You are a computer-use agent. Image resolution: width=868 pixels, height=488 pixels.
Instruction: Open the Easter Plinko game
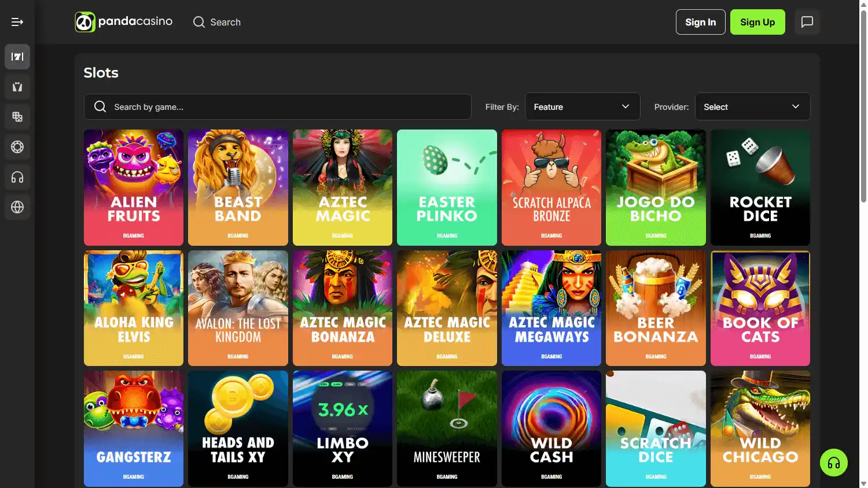click(447, 187)
